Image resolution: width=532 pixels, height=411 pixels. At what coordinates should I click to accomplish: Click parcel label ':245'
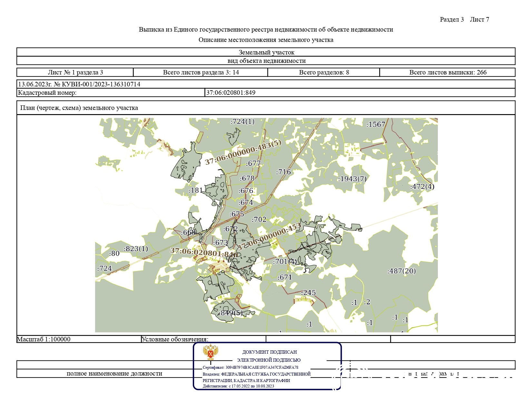point(308,293)
